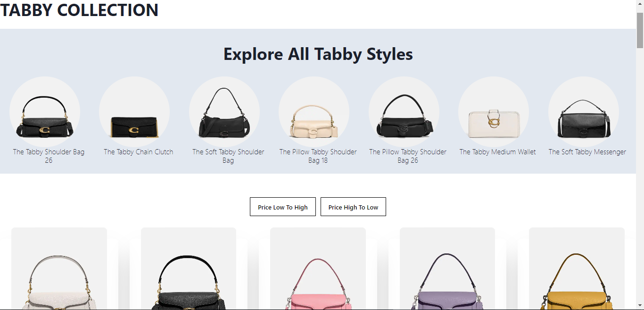The width and height of the screenshot is (644, 310).
Task: Select the pink bag product card
Action: [318, 269]
